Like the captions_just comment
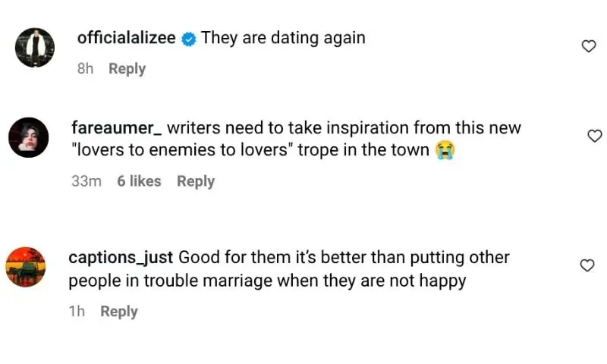The image size is (607, 364). [x=587, y=265]
